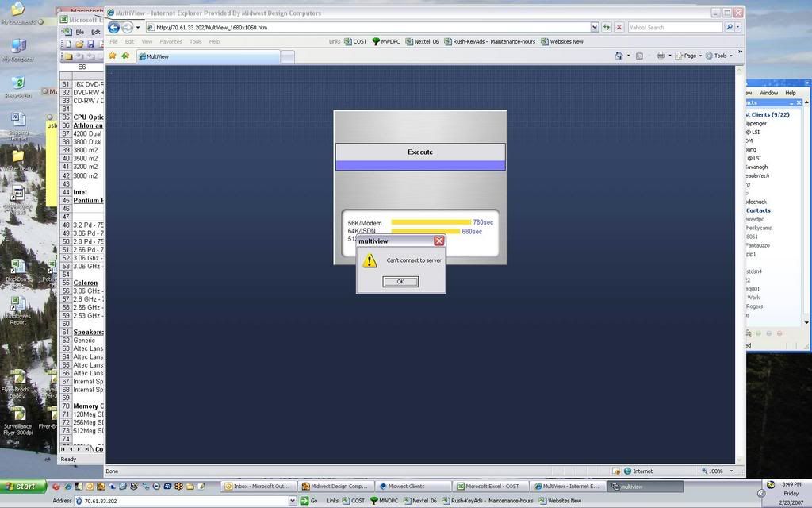Open the IE View menu

click(x=147, y=41)
